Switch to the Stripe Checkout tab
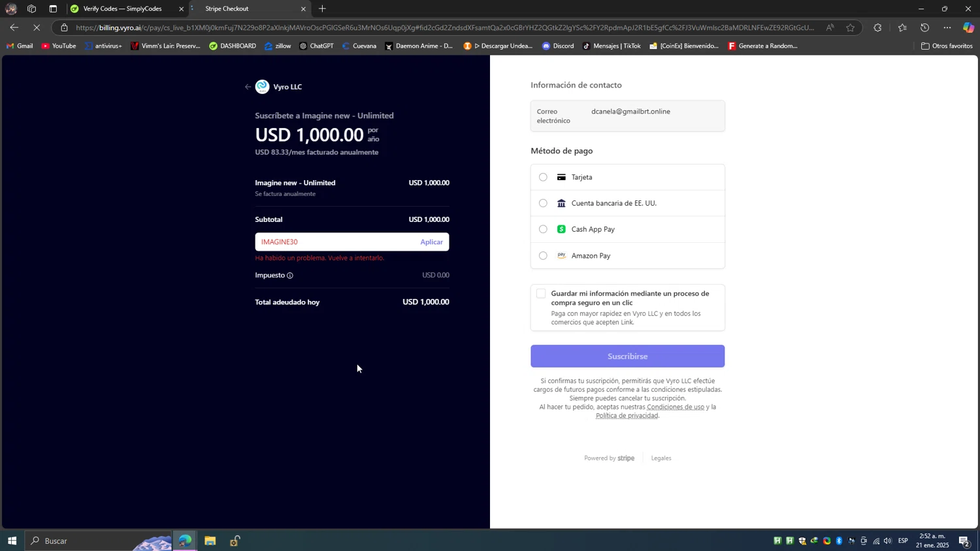Screen dimensions: 980x551 coord(250,9)
